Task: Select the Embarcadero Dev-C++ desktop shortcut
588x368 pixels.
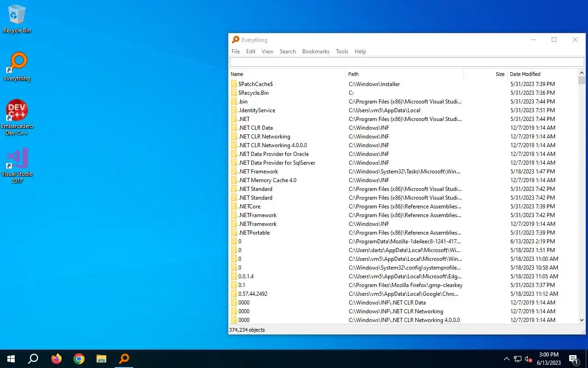Action: coord(17,118)
